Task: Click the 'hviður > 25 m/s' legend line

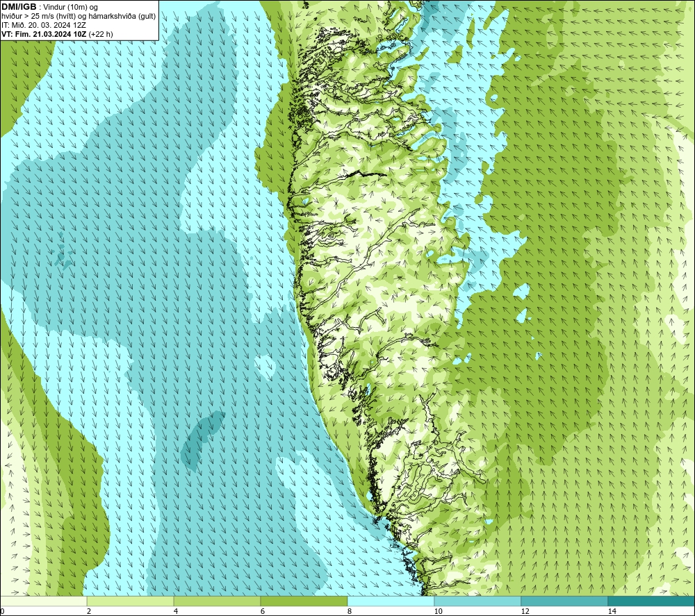Action: pyautogui.click(x=79, y=17)
